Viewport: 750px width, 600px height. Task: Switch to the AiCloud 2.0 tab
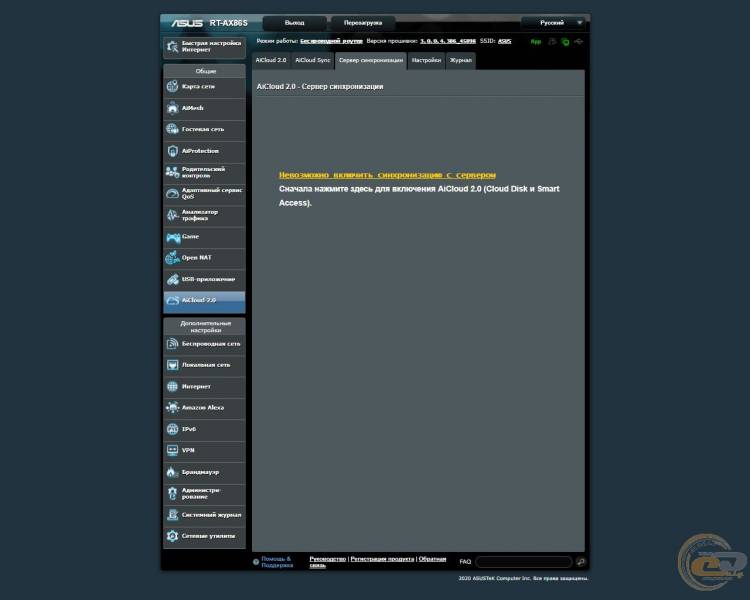[x=271, y=60]
